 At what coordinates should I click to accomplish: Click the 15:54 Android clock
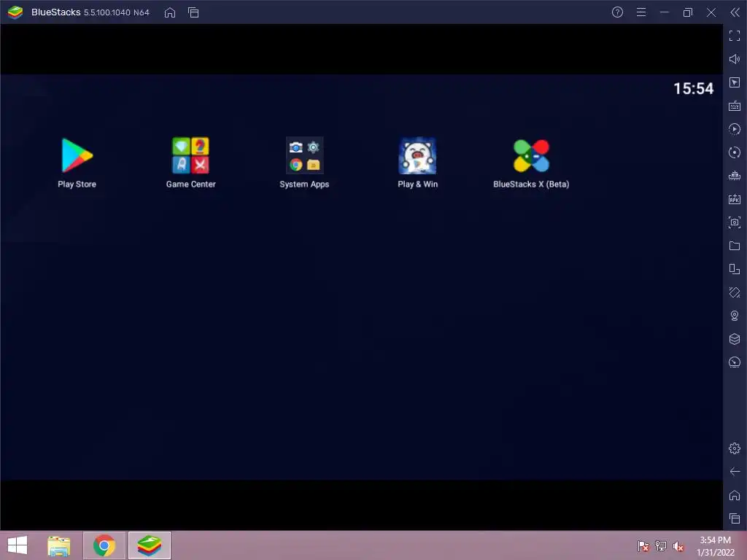[x=693, y=88]
